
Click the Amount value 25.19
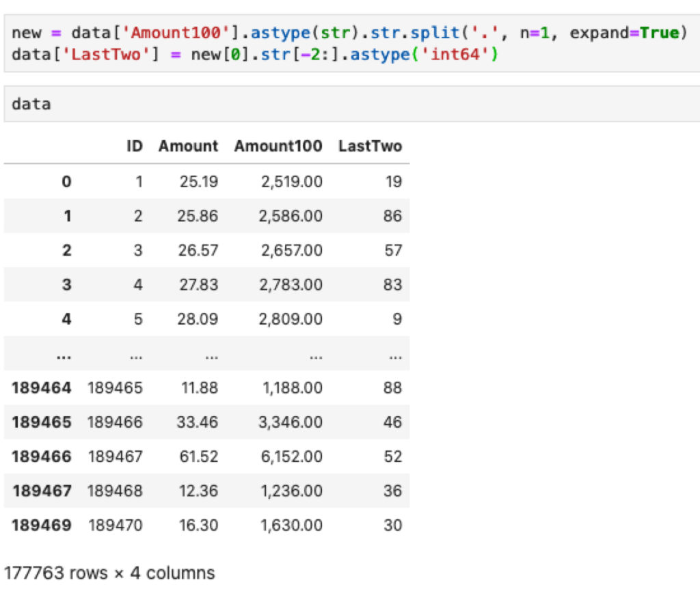pyautogui.click(x=199, y=182)
